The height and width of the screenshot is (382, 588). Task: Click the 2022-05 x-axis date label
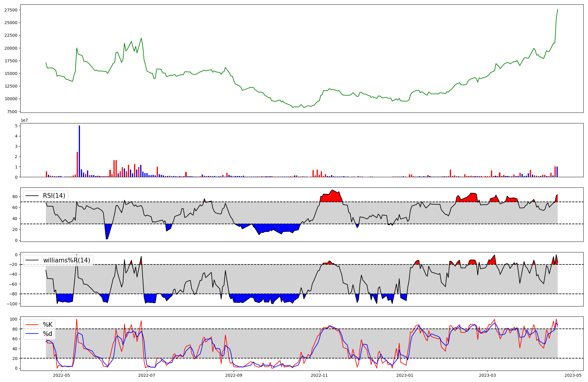point(61,375)
